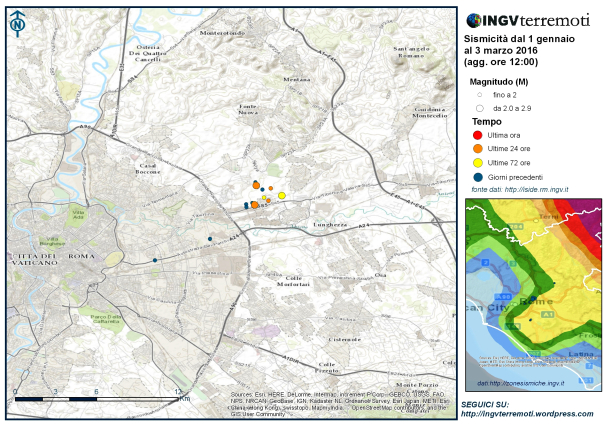604x427 pixels.
Task: Click the orange 'Ultime 24 ore' legend dot
Action: (x=479, y=148)
